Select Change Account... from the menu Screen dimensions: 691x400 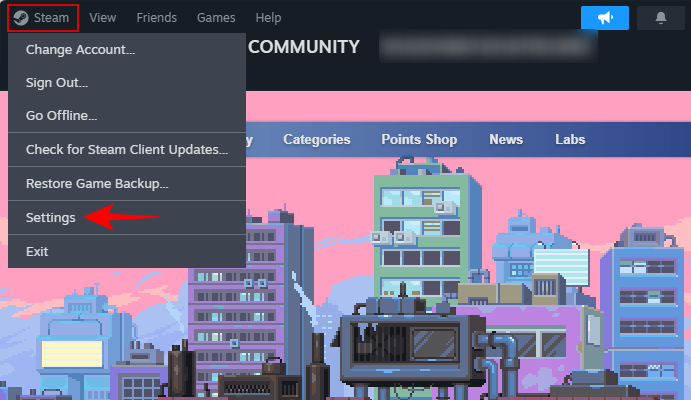(x=127, y=50)
